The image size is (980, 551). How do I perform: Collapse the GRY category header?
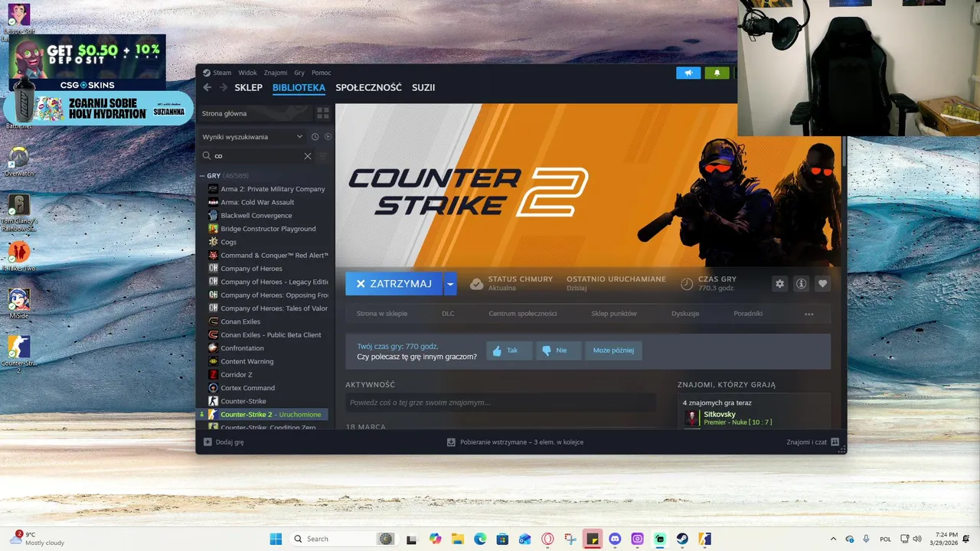coord(214,176)
